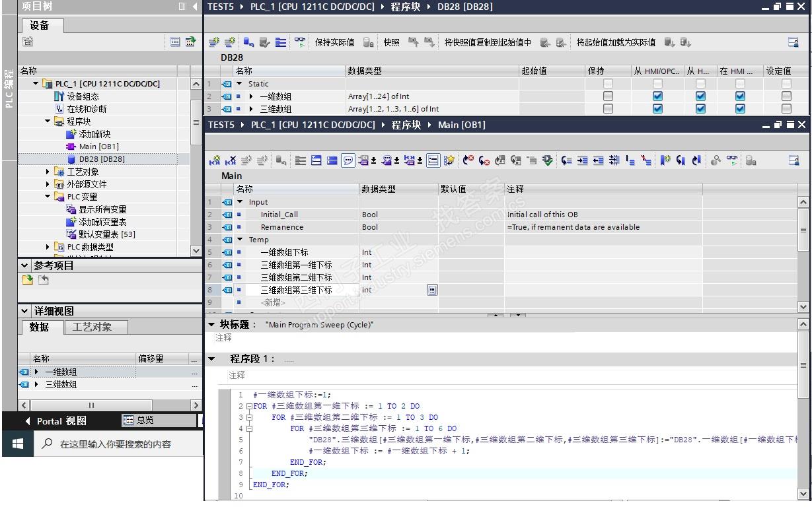
Task: Click <新增> row to add interface variable
Action: (x=273, y=302)
